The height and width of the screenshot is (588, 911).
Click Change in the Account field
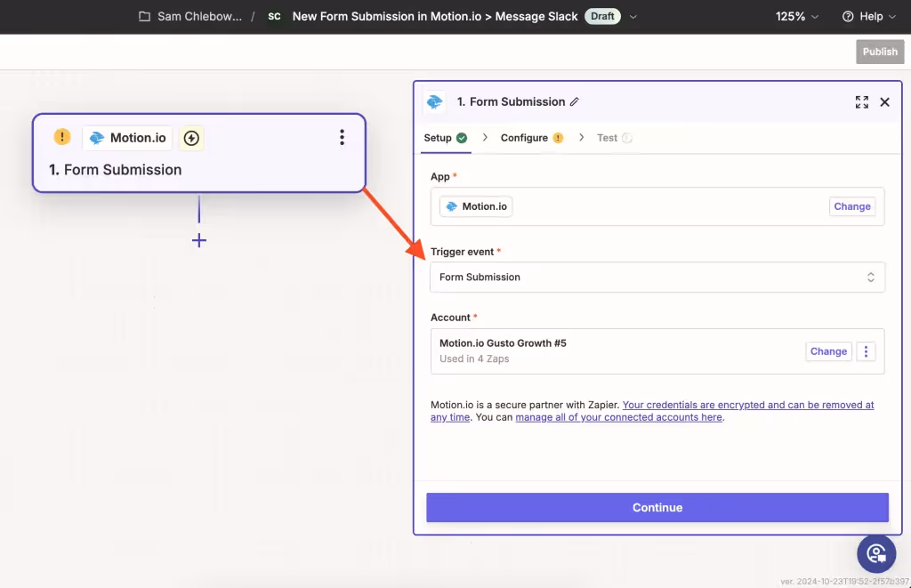[828, 351]
